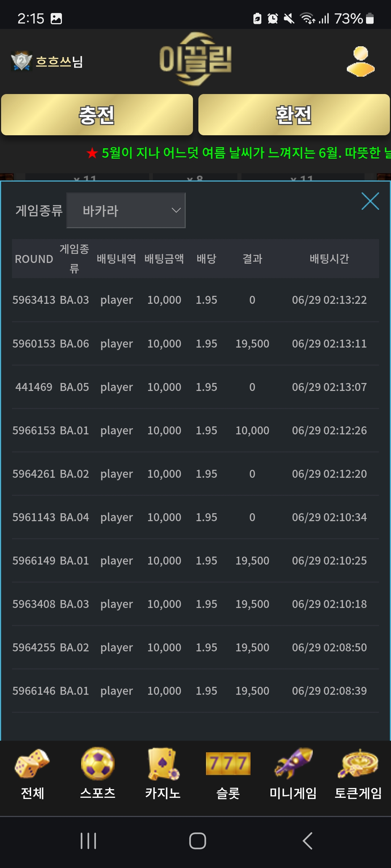Tap the Android back navigation button

point(307,841)
